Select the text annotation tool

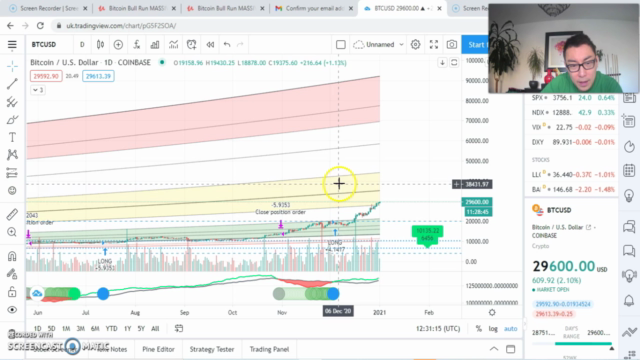[x=12, y=137]
